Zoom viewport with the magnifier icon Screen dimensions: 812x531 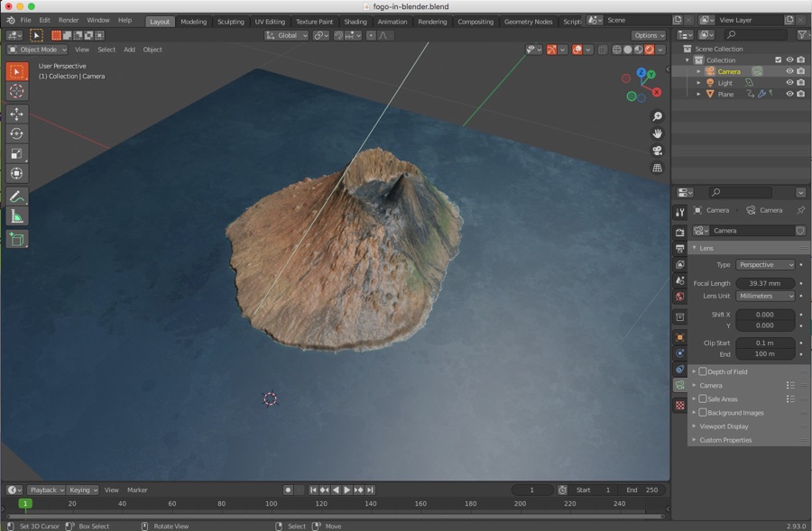tap(657, 116)
